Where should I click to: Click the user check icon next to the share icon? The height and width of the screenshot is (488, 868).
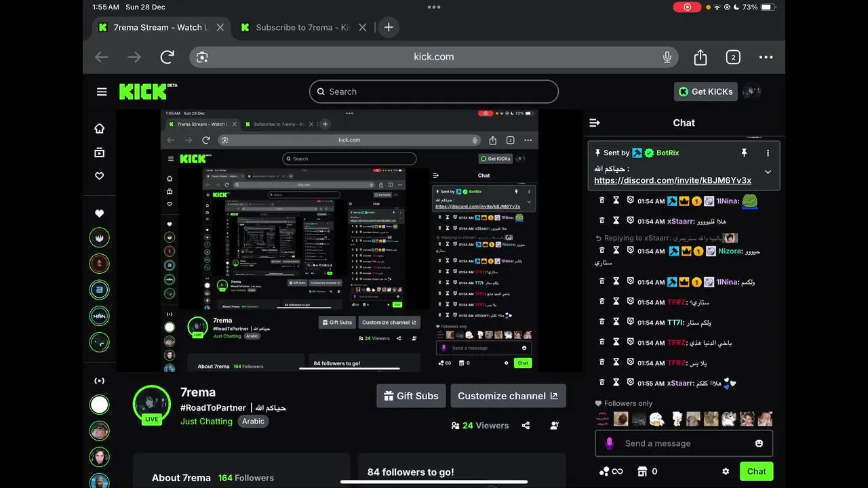(x=555, y=426)
